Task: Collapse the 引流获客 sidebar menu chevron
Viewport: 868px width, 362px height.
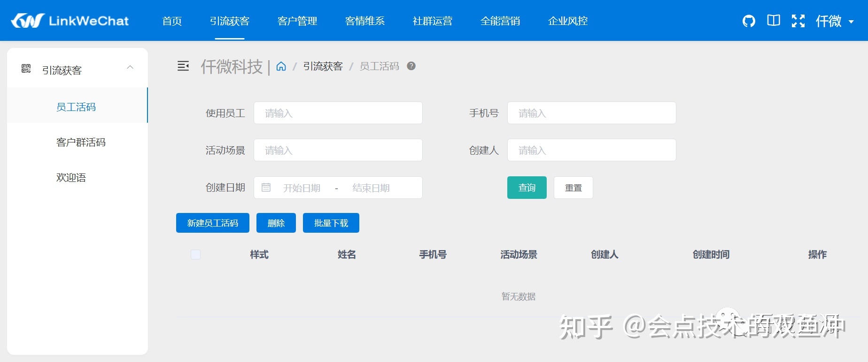Action: 130,67
